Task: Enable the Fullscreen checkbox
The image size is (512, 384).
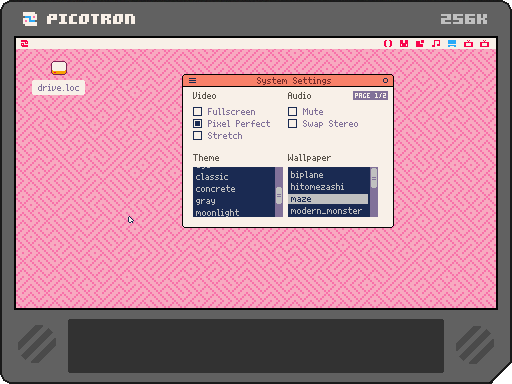Action: (x=197, y=111)
